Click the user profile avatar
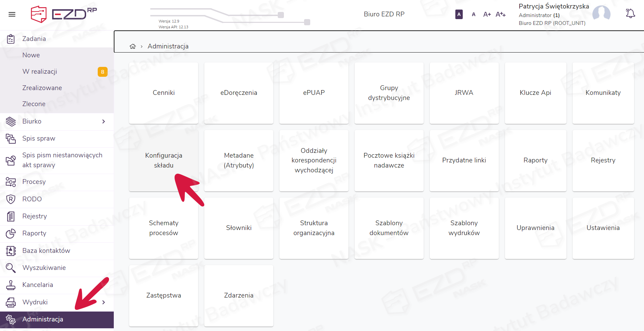 (601, 14)
